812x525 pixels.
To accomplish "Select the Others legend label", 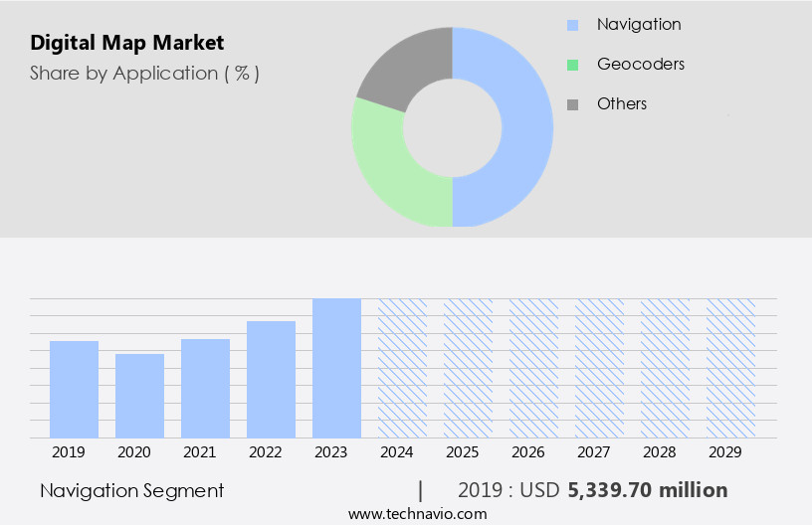I will tap(621, 103).
